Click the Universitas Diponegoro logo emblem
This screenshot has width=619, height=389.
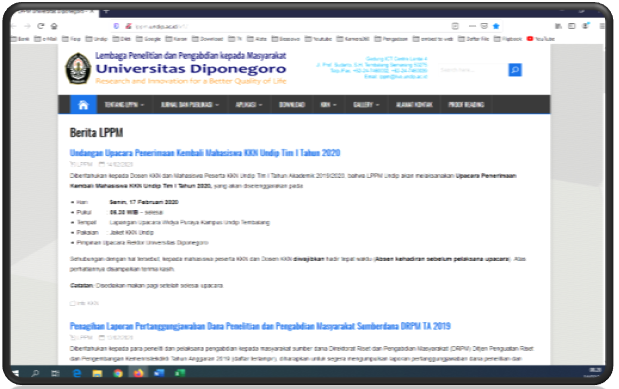point(78,68)
